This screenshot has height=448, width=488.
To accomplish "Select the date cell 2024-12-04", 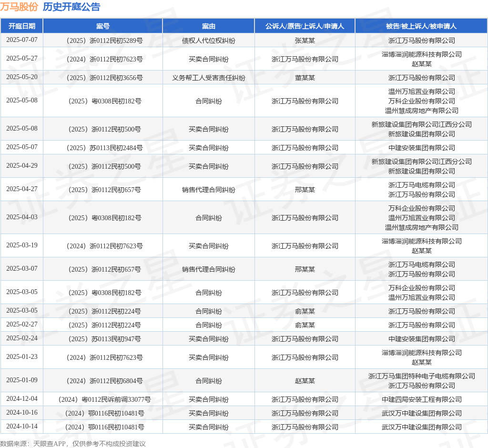I will (x=22, y=399).
